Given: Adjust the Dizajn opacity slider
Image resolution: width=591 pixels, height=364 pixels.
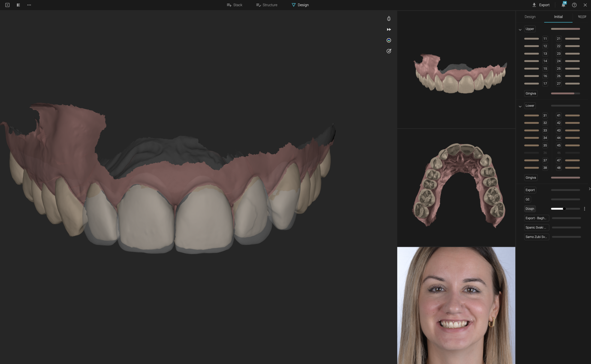Looking at the screenshot, I should (564, 209).
